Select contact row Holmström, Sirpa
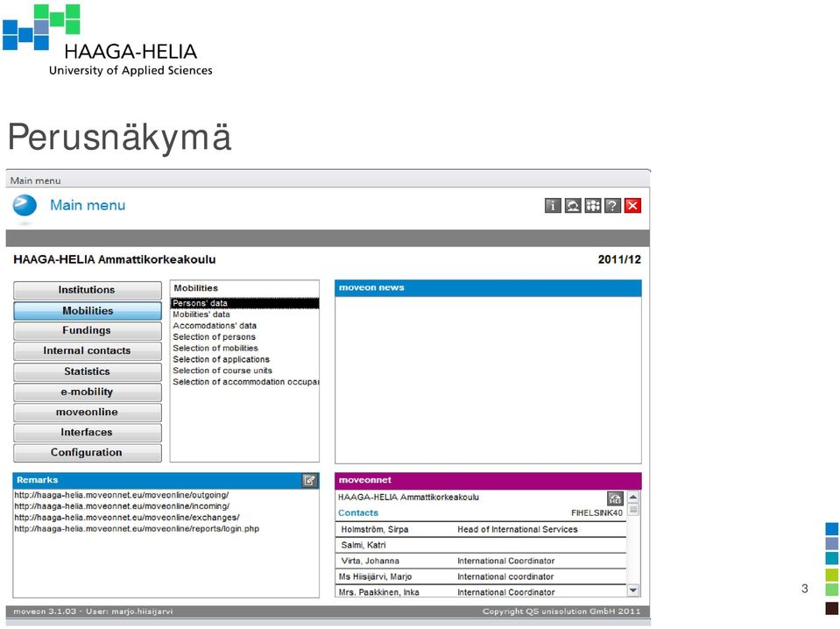The image size is (840, 629). 482,529
